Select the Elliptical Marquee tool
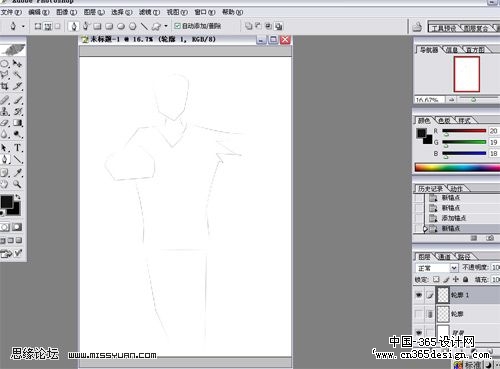500x369 pixels. [x=5, y=63]
